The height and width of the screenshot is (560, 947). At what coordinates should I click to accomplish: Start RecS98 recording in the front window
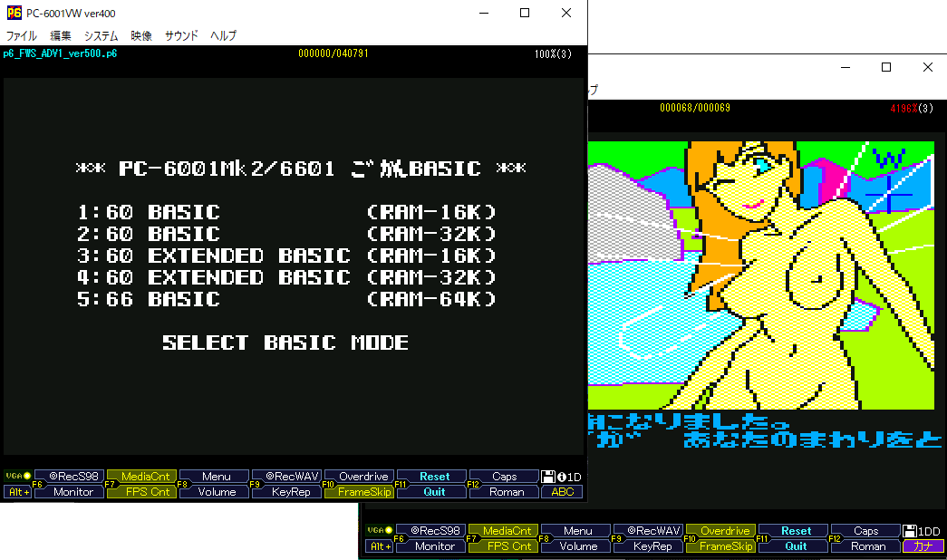(x=70, y=477)
